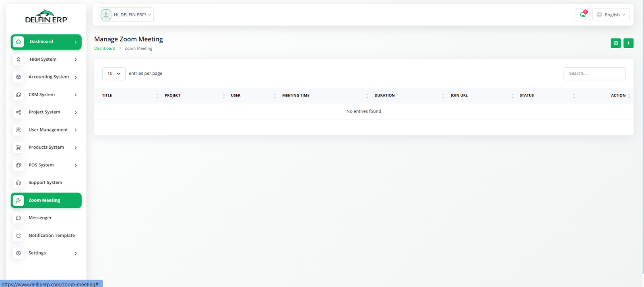Viewport: 644px width, 287px height.
Task: Sort table by Meeting Time column
Action: 296,96
